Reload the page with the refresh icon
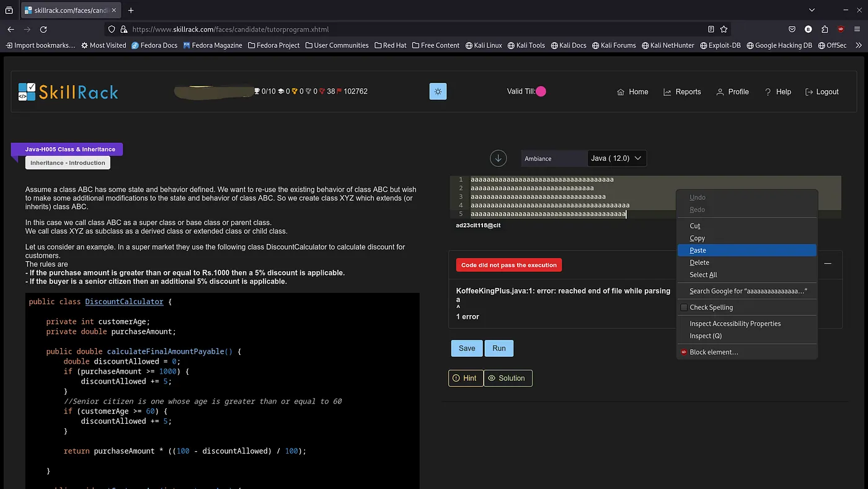Viewport: 868px width, 489px height. point(43,29)
